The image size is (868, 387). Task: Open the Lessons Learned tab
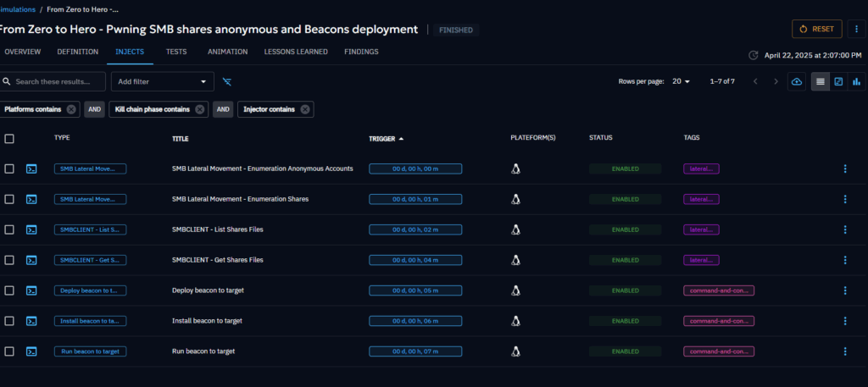point(296,52)
